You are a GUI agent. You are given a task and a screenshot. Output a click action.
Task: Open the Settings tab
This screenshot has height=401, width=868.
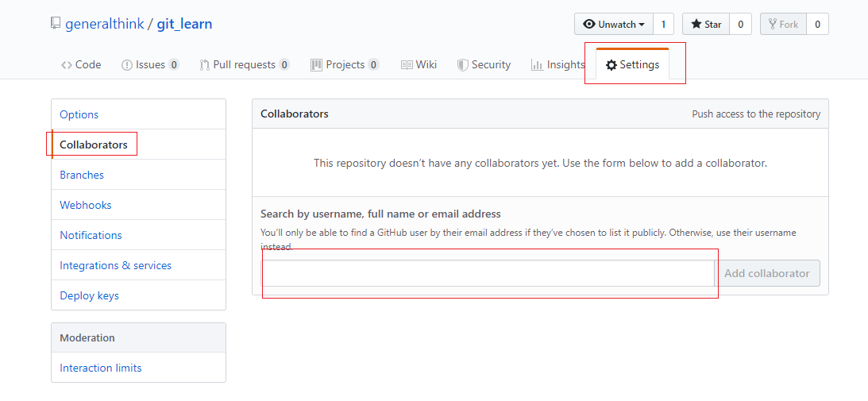pos(632,65)
